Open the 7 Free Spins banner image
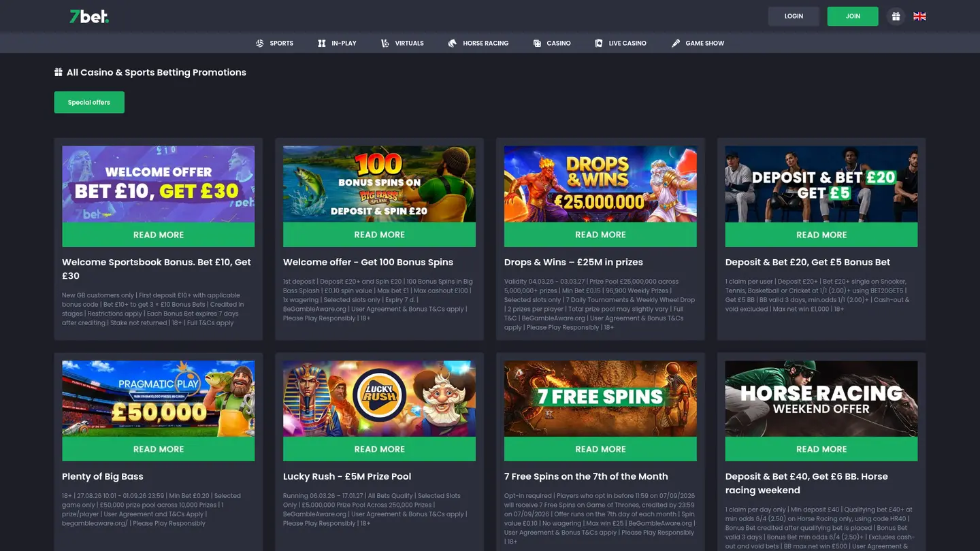The height and width of the screenshot is (551, 980). pyautogui.click(x=600, y=399)
